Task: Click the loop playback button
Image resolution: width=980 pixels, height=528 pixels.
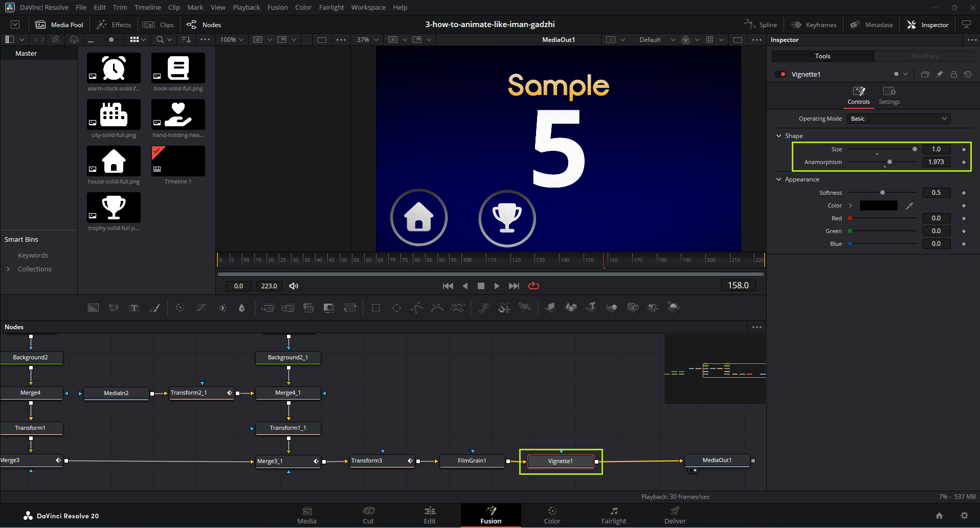Action: 533,286
